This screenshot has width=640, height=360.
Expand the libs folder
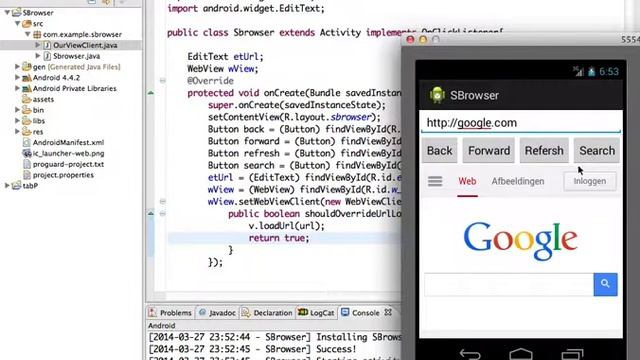[x=18, y=121]
